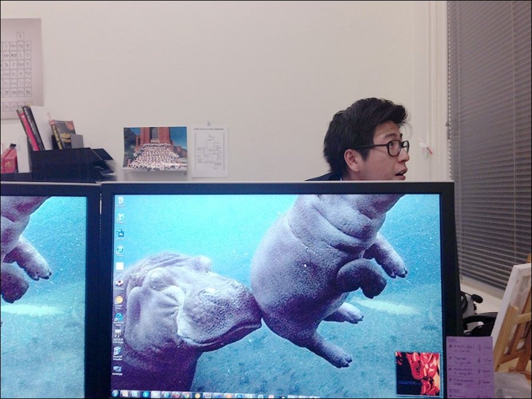Click the red album art desktop gadget
Viewport: 532px width, 399px height.
point(418,373)
